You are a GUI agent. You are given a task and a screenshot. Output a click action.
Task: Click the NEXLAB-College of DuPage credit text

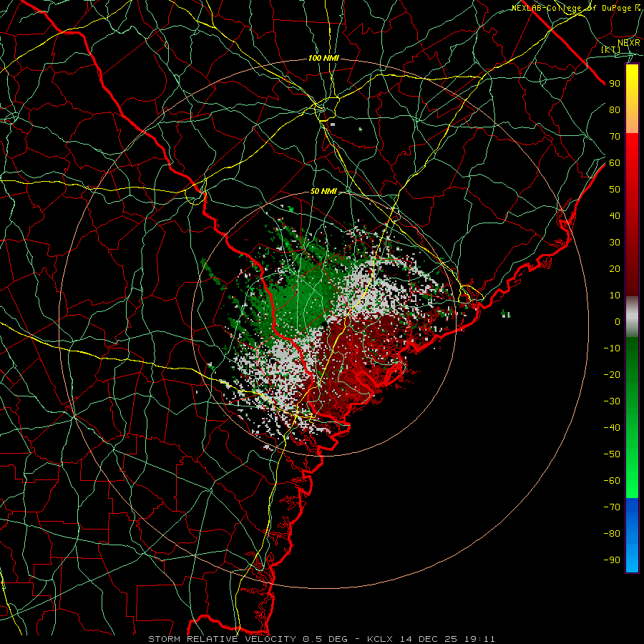tap(575, 8)
